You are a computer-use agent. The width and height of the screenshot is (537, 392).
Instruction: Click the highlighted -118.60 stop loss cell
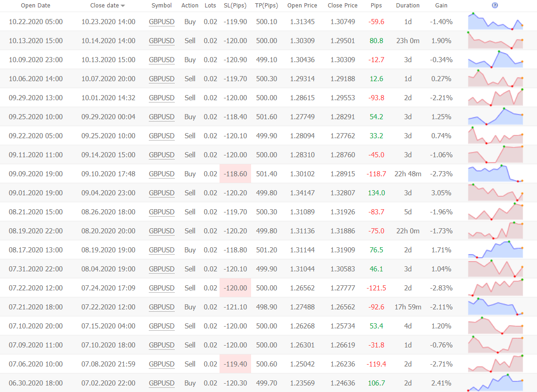click(x=235, y=174)
